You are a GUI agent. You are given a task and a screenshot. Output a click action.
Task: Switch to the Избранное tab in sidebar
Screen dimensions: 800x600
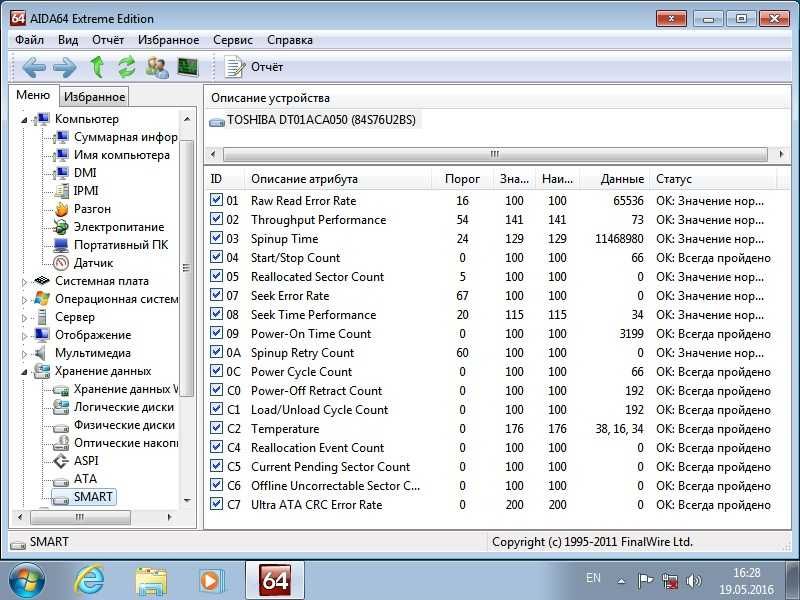point(94,96)
